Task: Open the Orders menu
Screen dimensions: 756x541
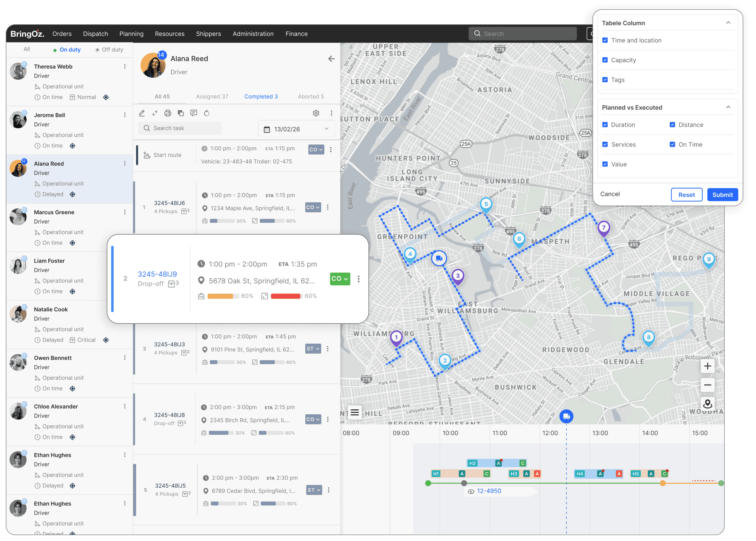Action: [62, 34]
